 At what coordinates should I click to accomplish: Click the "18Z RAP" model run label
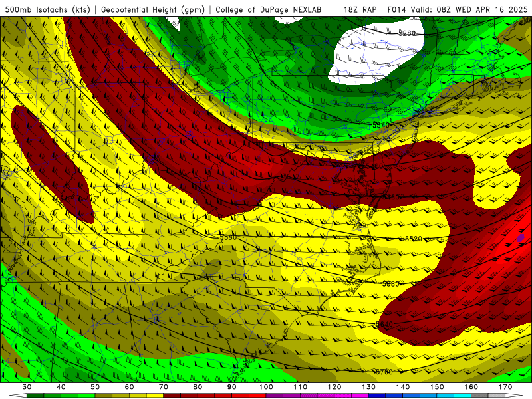(x=360, y=10)
